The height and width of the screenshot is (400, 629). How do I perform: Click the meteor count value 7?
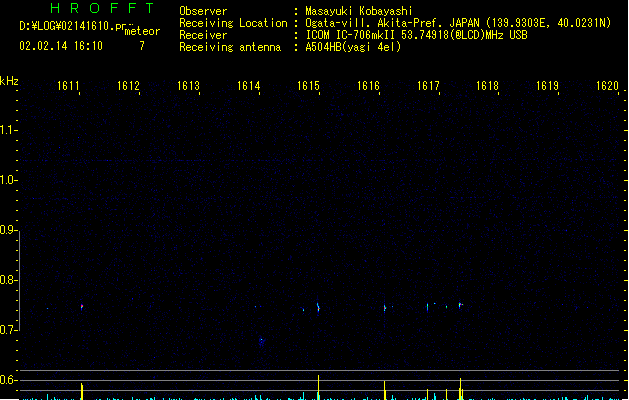coord(142,46)
